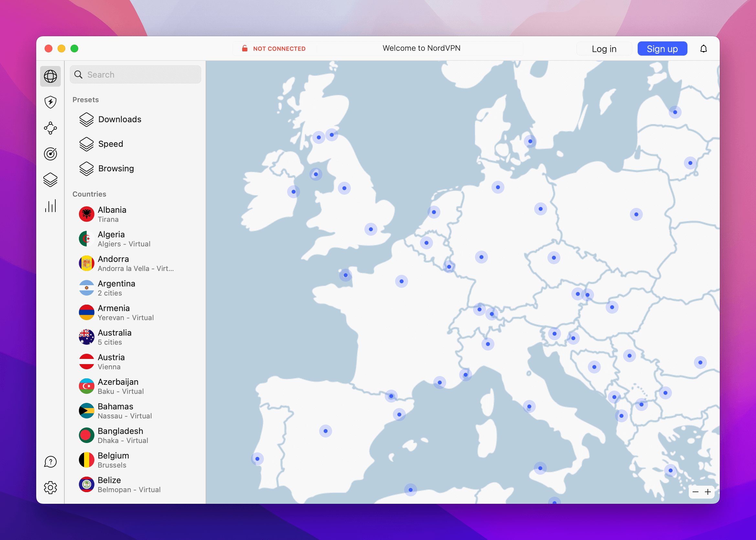Open the statistics bars sidebar icon
The height and width of the screenshot is (540, 756).
pyautogui.click(x=50, y=206)
